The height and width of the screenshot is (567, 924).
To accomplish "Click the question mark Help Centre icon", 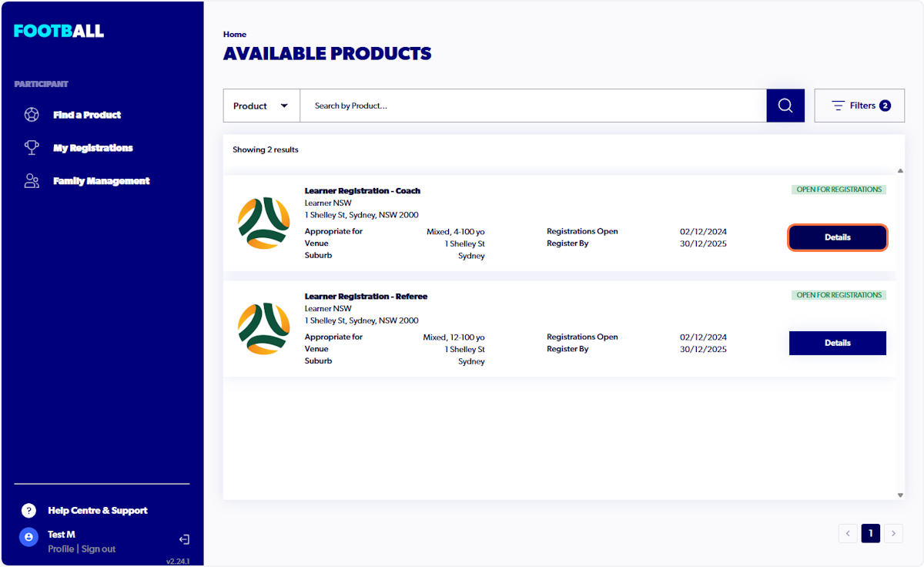I will pos(28,510).
